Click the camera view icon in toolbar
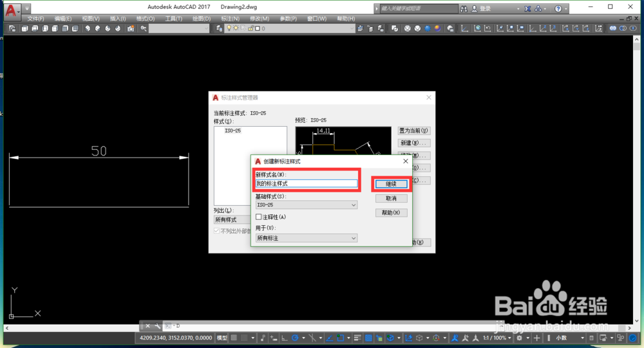This screenshot has height=348, width=644. pyautogui.click(x=131, y=28)
